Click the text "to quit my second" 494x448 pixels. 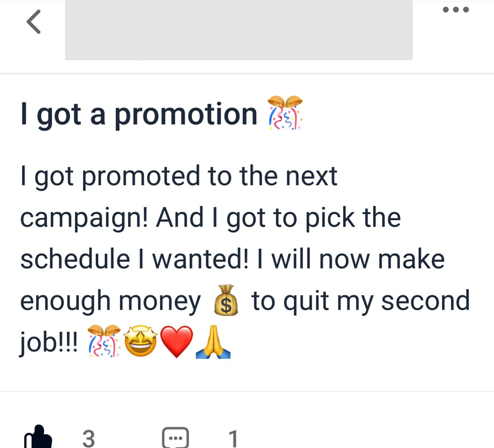coord(360,301)
